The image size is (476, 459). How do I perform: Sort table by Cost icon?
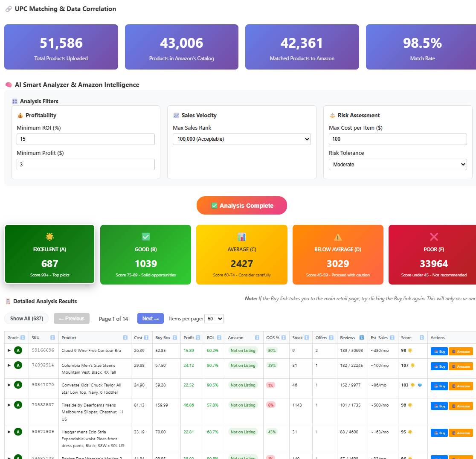[x=146, y=337]
